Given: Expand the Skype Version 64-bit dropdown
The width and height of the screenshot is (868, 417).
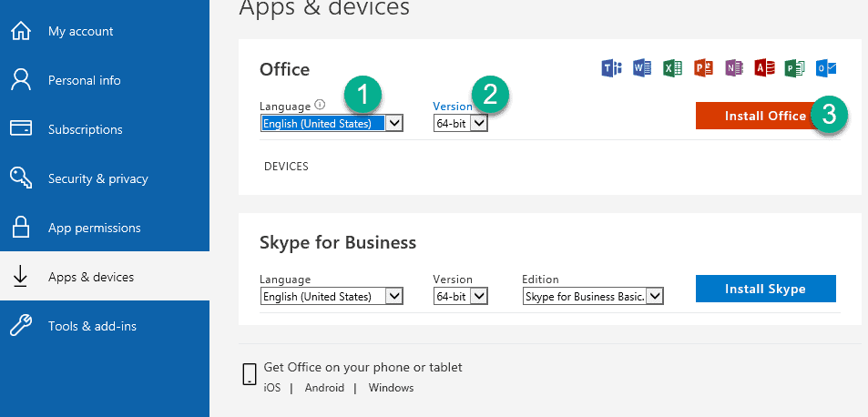Looking at the screenshot, I should tap(461, 297).
